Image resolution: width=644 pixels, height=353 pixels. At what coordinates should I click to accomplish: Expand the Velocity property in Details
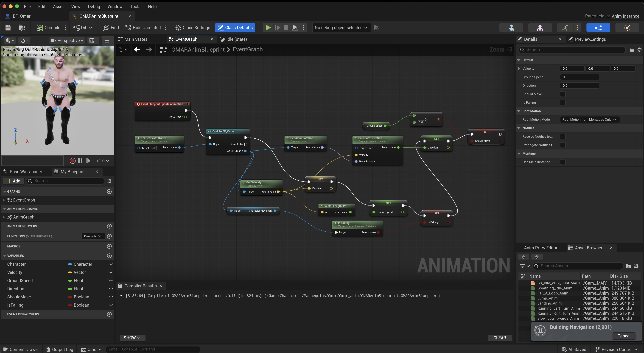point(519,68)
